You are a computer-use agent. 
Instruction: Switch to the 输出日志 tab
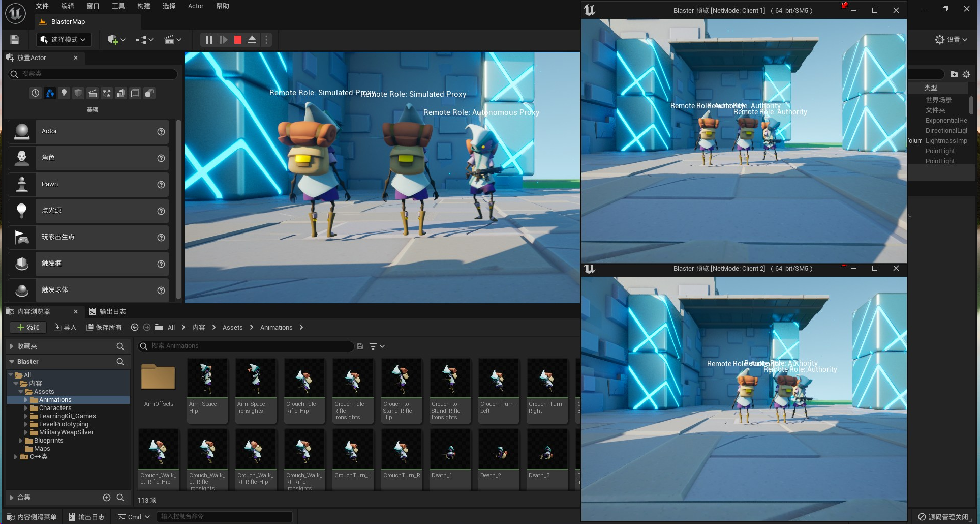107,311
